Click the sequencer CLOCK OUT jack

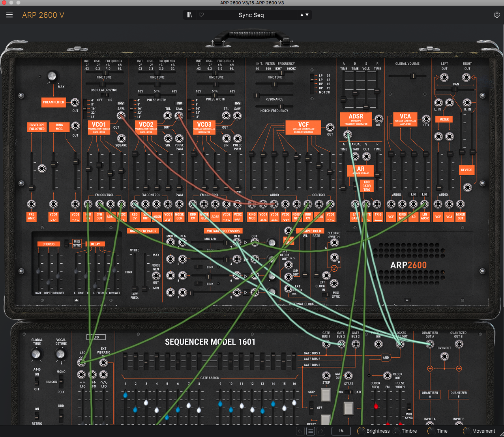(388, 375)
